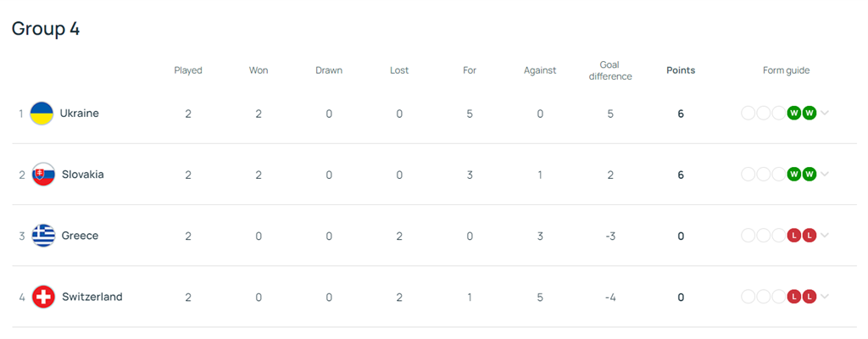
Task: Click the Switzerland flag icon
Action: 43,297
